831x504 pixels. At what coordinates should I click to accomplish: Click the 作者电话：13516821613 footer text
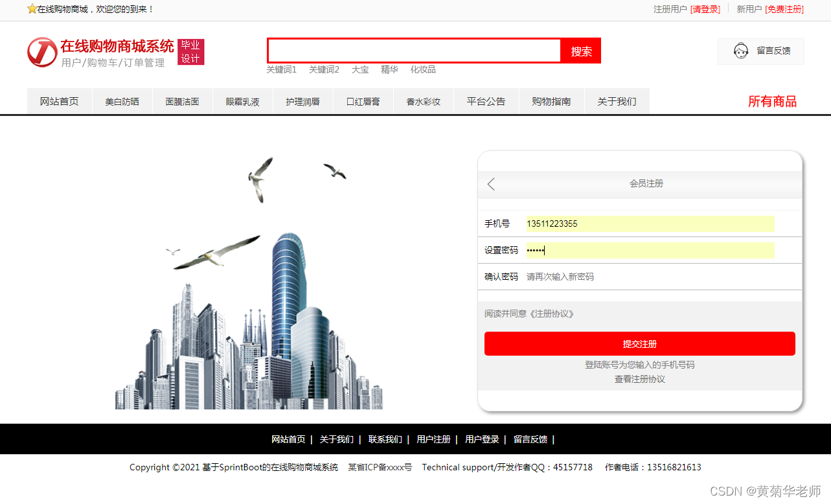(653, 467)
